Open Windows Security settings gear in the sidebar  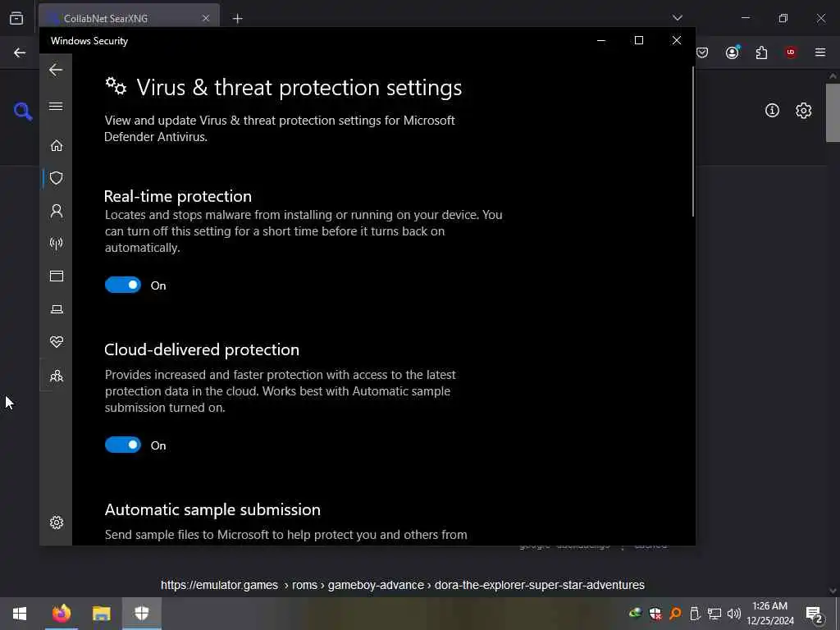tap(57, 523)
